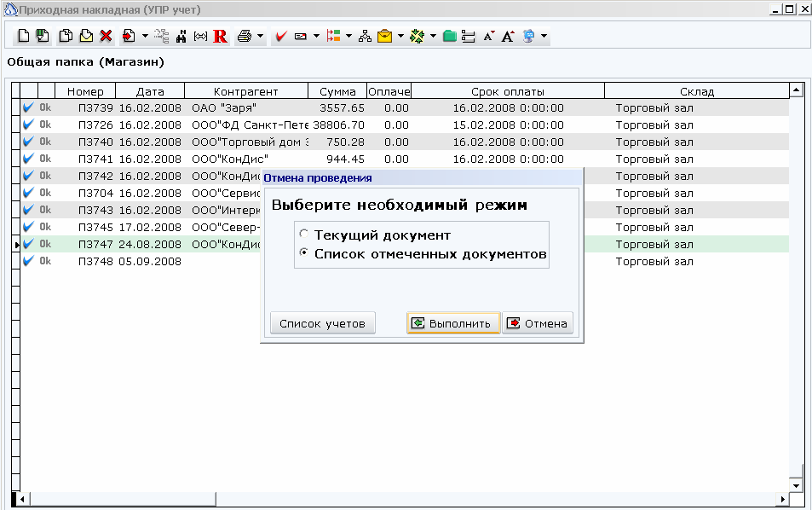The width and height of the screenshot is (812, 510).
Task: Click the green-marked document icon in toolbar
Action: [x=43, y=36]
